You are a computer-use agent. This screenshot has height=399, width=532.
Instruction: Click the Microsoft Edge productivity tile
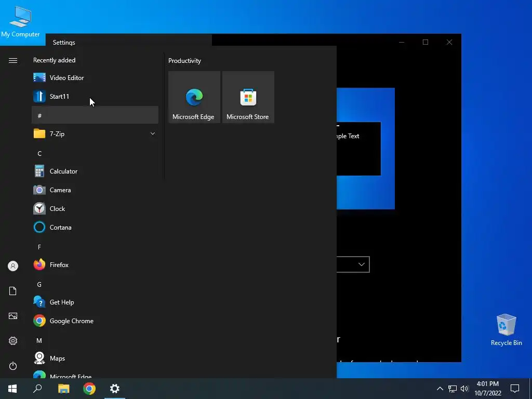point(194,97)
